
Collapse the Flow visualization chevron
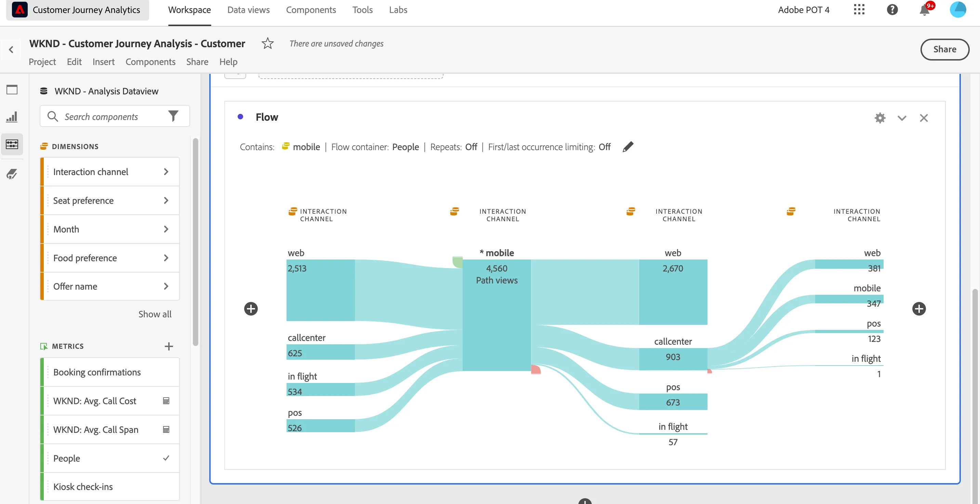(902, 118)
